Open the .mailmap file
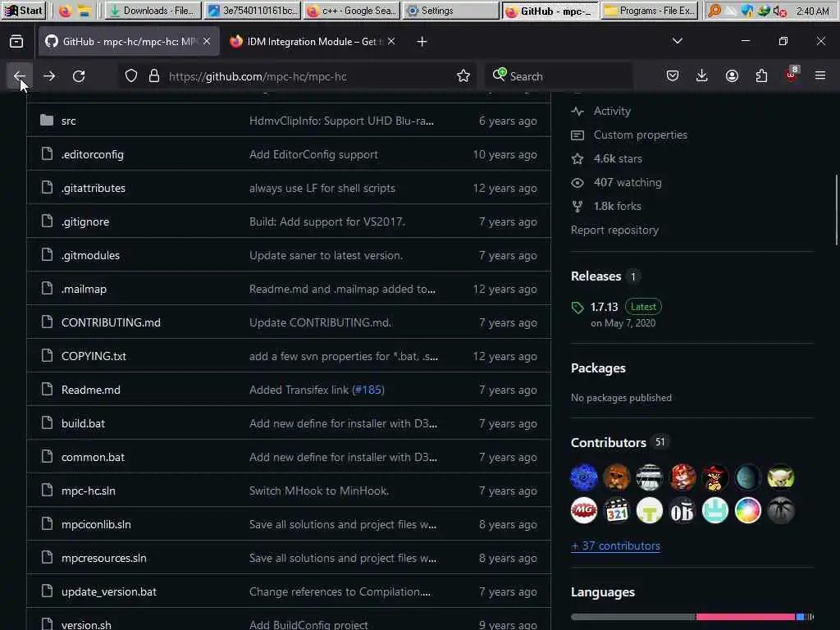The image size is (840, 630). pos(84,290)
